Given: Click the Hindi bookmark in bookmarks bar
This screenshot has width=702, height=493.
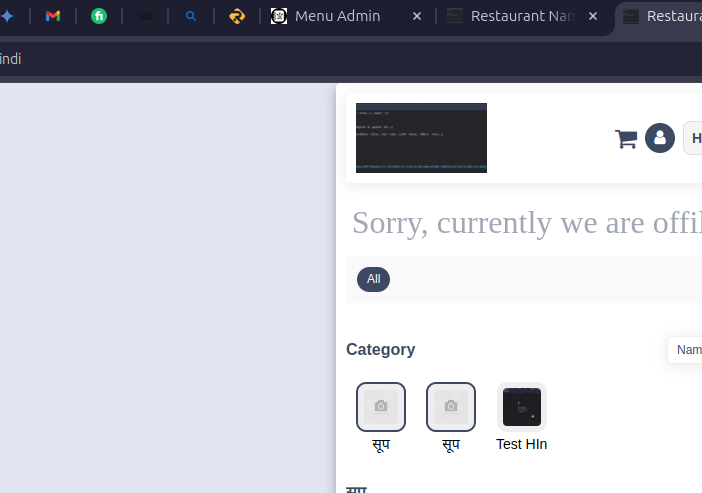Looking at the screenshot, I should click(10, 59).
